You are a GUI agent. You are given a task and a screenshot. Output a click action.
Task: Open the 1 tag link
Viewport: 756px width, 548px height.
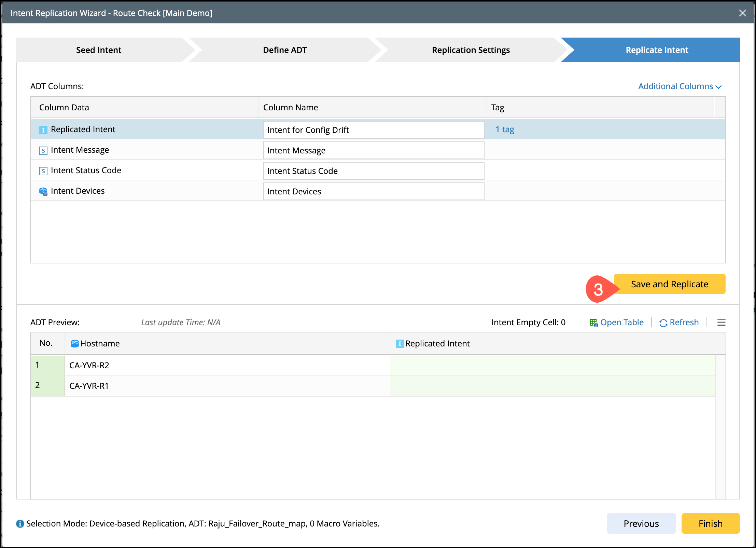pos(505,129)
